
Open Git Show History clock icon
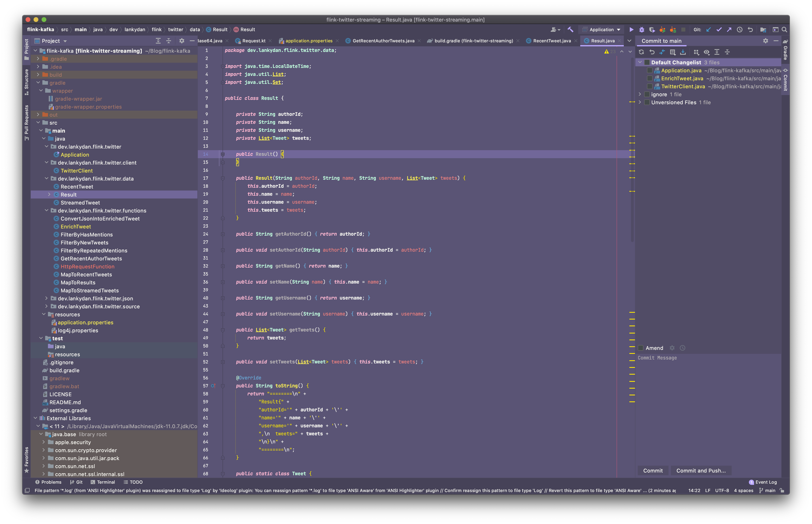[x=739, y=30]
